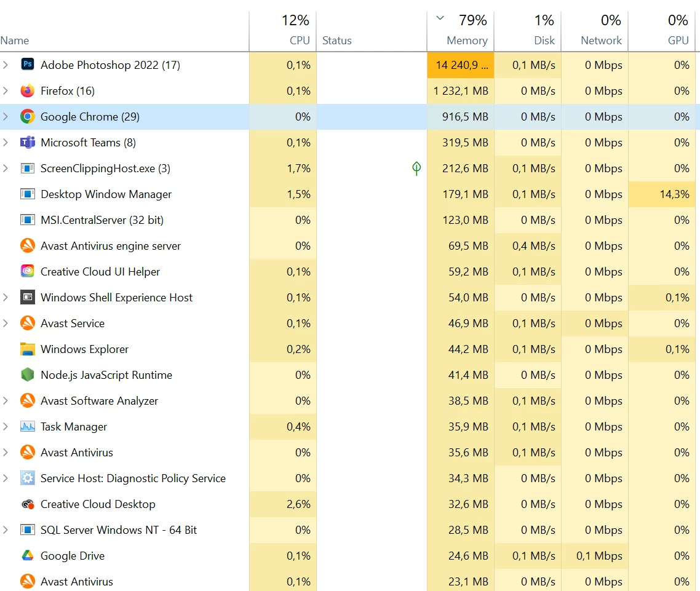Click the Google Drive process icon
Image resolution: width=700 pixels, height=591 pixels.
tap(27, 556)
